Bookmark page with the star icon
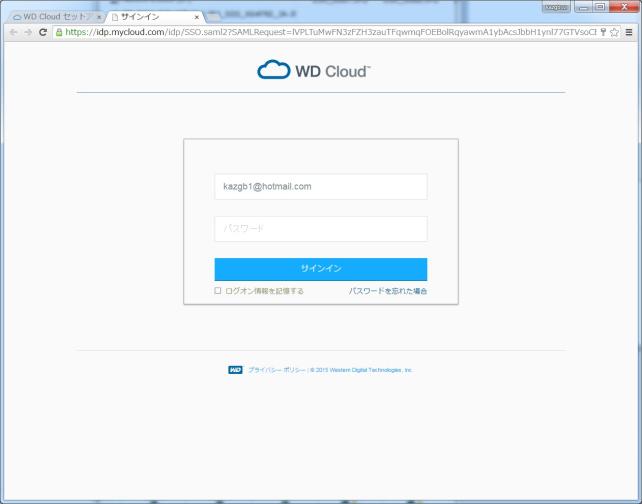The width and height of the screenshot is (642, 504). click(614, 32)
